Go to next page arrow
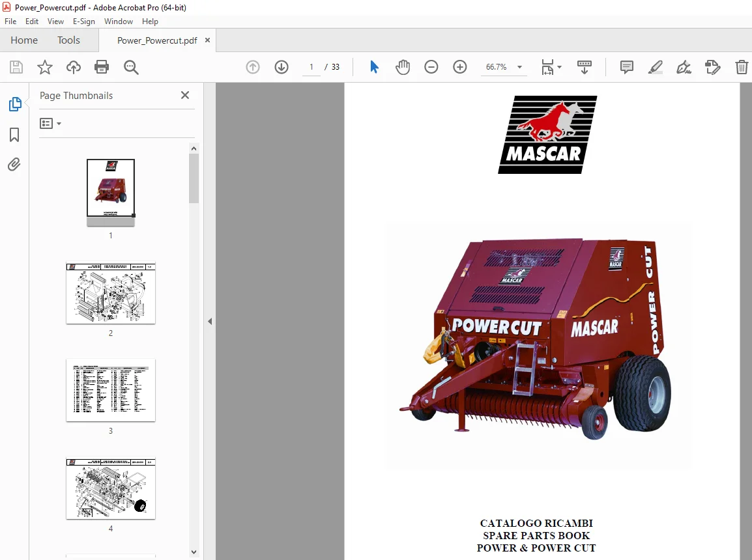752x560 pixels. (282, 67)
